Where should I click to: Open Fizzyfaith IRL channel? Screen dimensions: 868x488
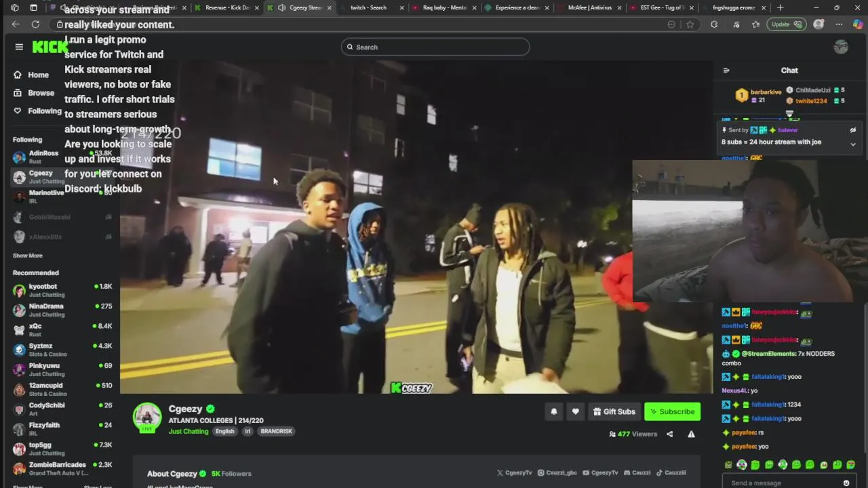tap(62, 429)
